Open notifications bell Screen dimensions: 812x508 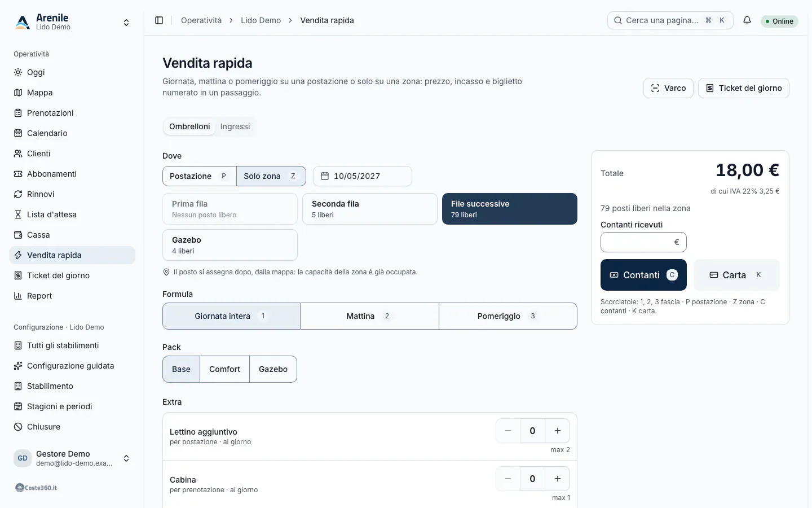(747, 20)
